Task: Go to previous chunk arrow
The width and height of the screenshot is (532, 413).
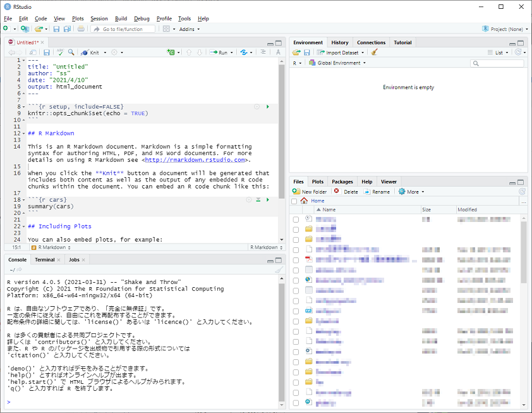Action: pos(189,52)
